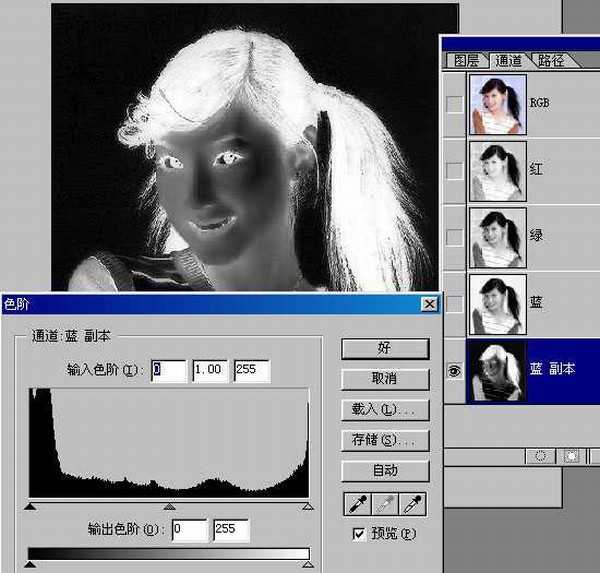Click load channel as selection icon
The height and width of the screenshot is (573, 600).
(x=541, y=455)
